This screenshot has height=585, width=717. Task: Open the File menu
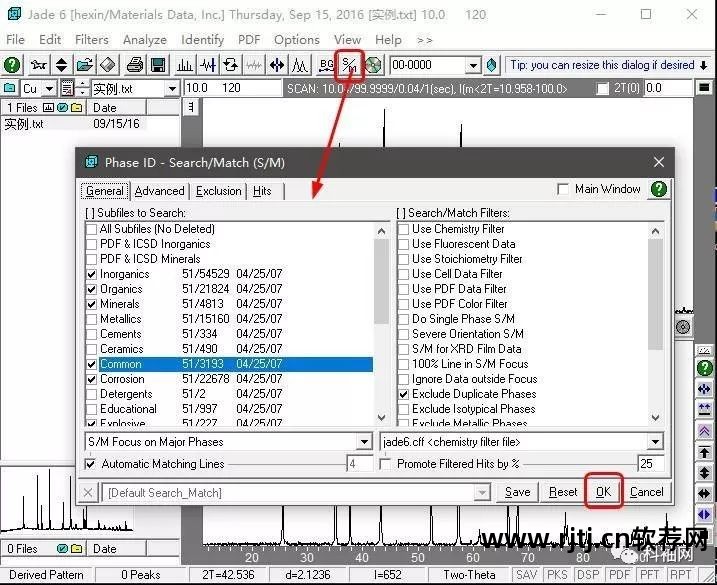pyautogui.click(x=16, y=40)
